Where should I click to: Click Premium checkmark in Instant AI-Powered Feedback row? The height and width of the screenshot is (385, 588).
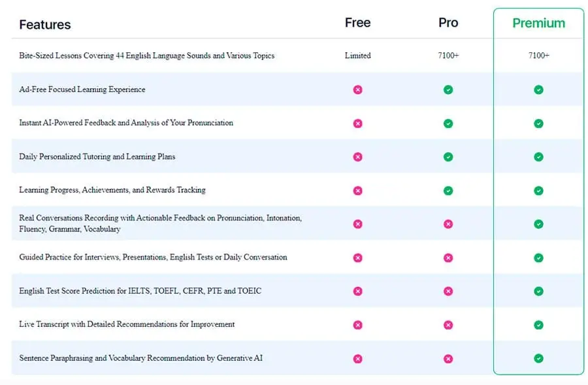tap(538, 124)
